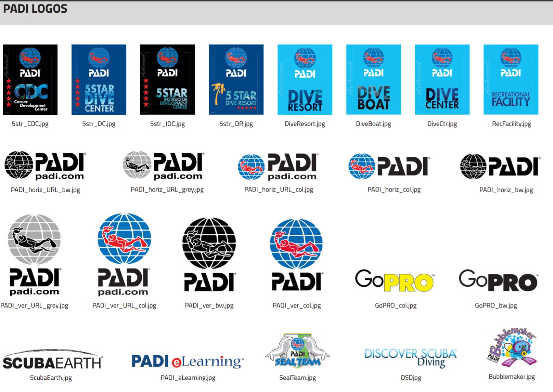Click the Recreational Facility logo thumbnail
553x392 pixels.
[x=511, y=80]
